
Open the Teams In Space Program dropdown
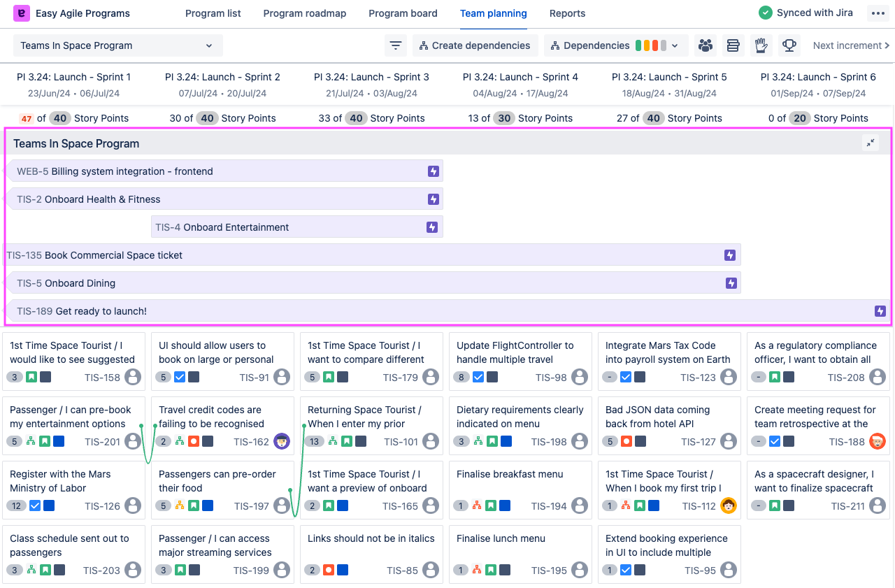pos(117,45)
